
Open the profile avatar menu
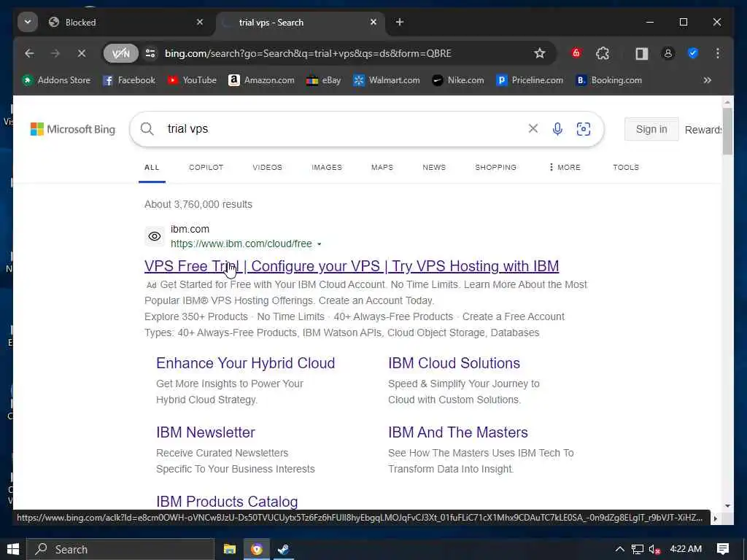(668, 53)
